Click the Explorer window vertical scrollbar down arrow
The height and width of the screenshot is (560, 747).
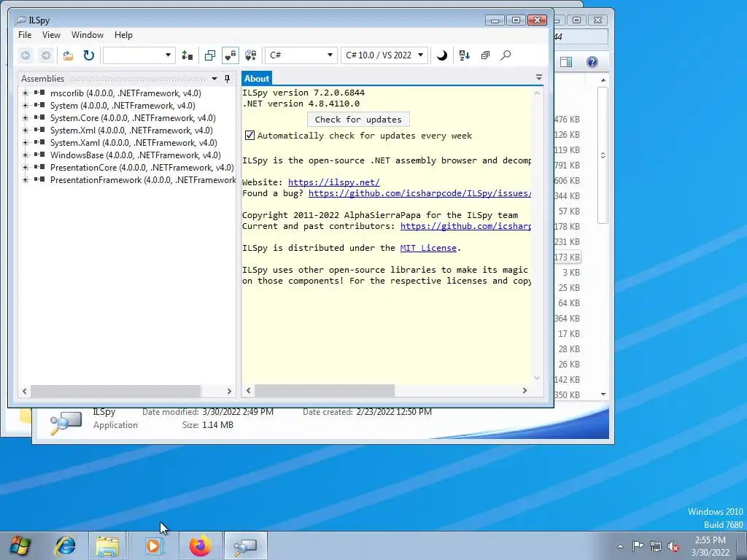click(x=603, y=394)
